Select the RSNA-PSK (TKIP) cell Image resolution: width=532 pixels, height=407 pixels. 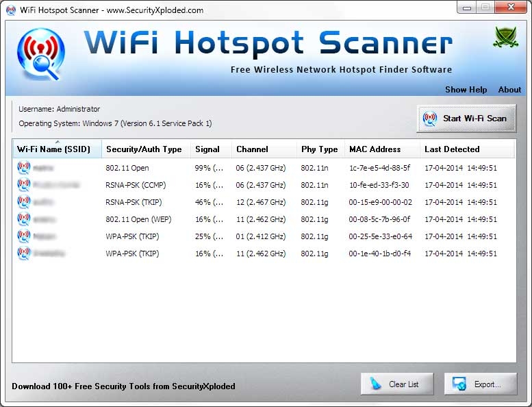coord(134,202)
